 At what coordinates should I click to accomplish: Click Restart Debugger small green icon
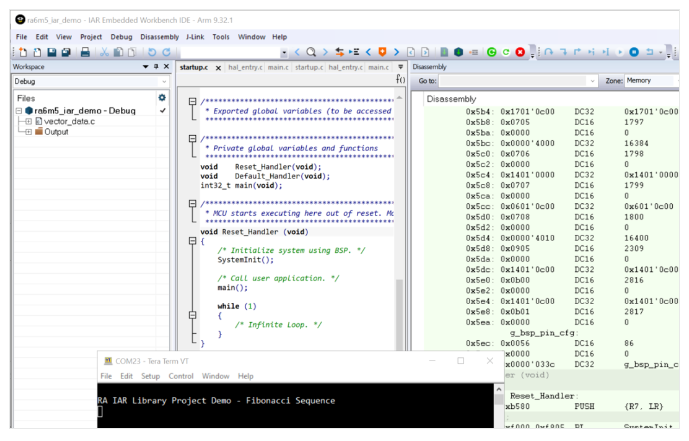(x=506, y=52)
